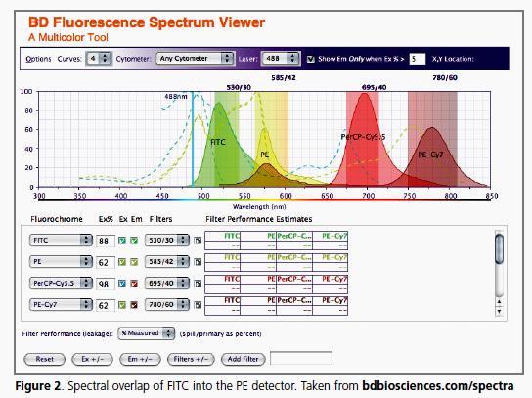Open the Laser 488 dropdown
Viewport: 532px width, 398px height.
pyautogui.click(x=281, y=59)
